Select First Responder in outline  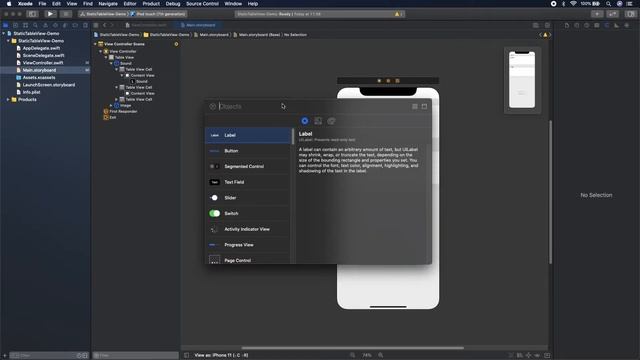[x=123, y=111]
